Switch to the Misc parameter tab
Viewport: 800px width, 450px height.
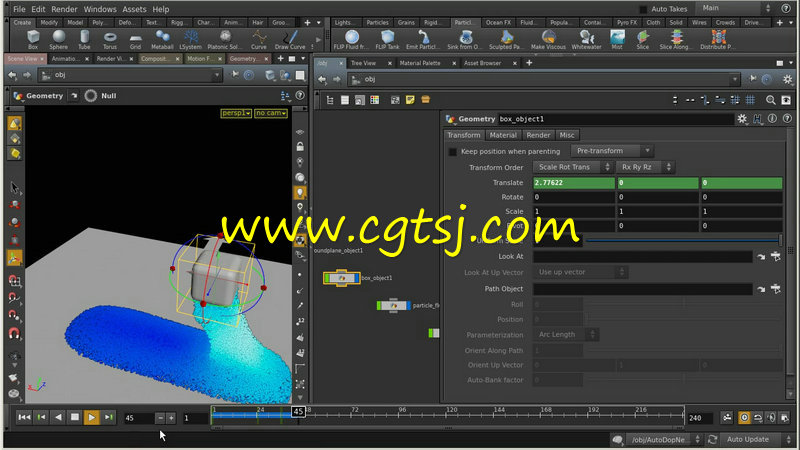(x=567, y=135)
